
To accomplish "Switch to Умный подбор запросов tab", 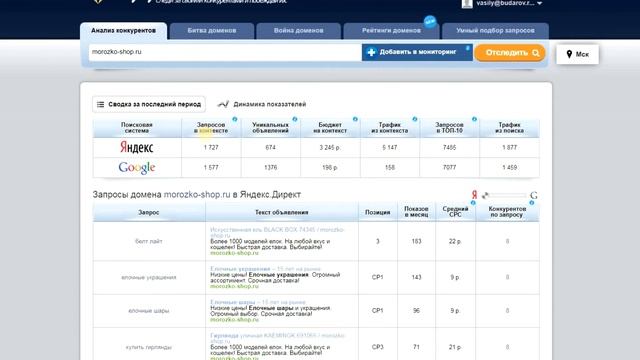I will point(495,31).
